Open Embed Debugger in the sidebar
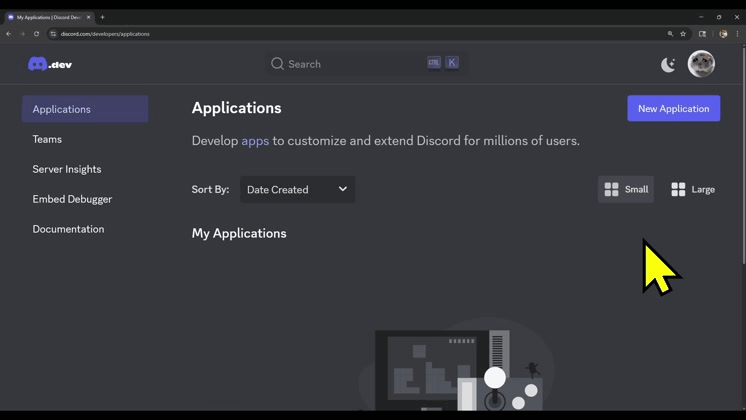The width and height of the screenshot is (746, 420). (x=72, y=199)
